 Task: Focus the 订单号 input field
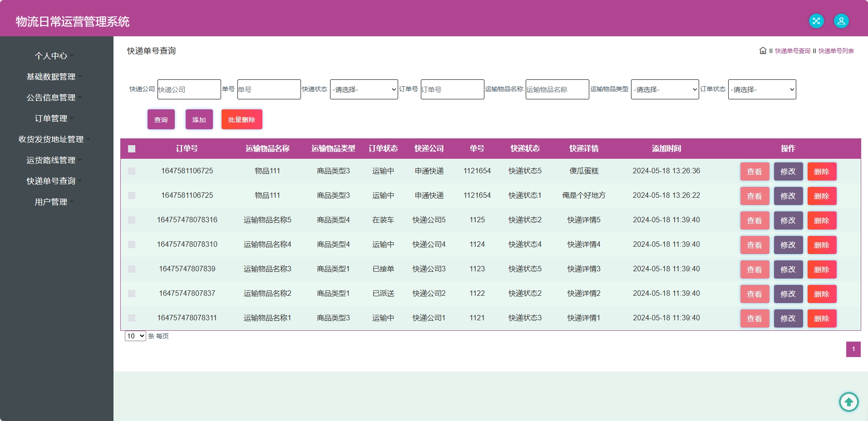pos(452,89)
